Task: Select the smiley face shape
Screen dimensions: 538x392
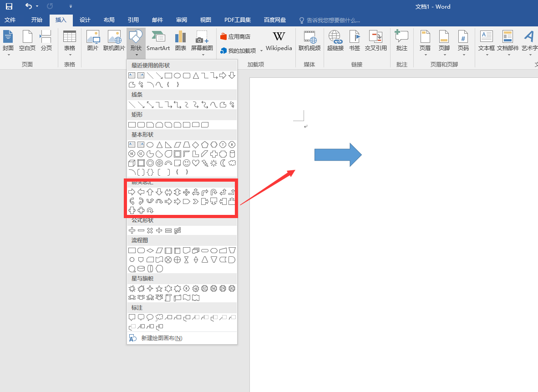Action: [x=187, y=163]
